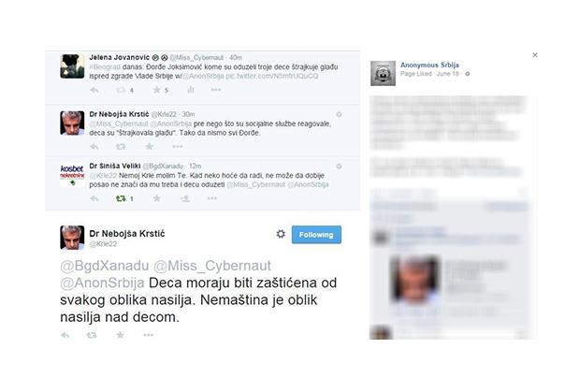View analytics bar chart icon on Jelena's tweet
The width and height of the screenshot is (580, 392).
(191, 90)
